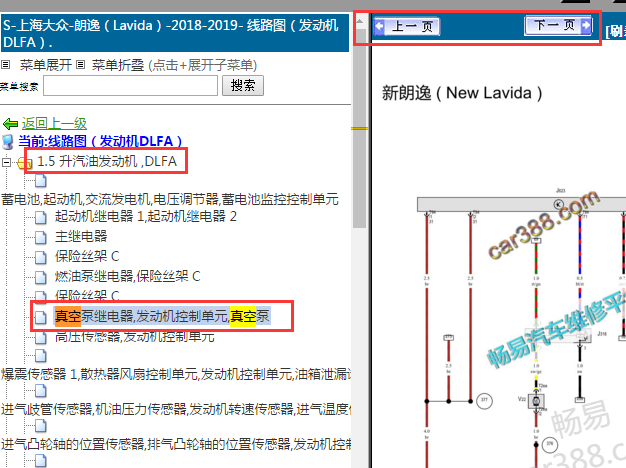The width and height of the screenshot is (626, 468).
Task: Open 主继电器 diagram entry
Action: pyautogui.click(x=81, y=236)
